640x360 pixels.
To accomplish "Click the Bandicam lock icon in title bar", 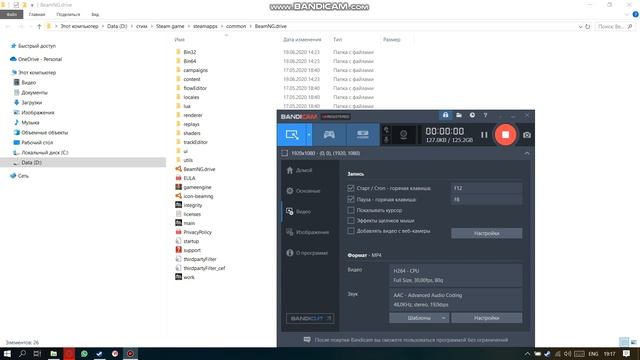I will (445, 116).
